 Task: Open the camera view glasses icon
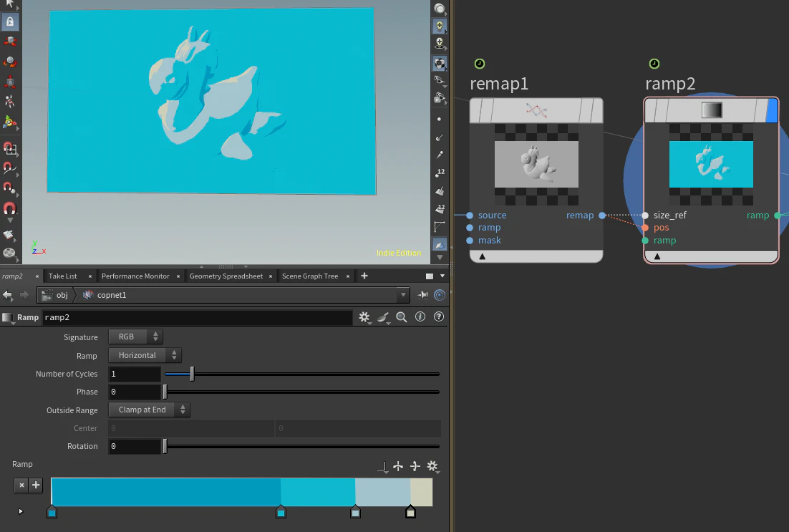tap(440, 98)
